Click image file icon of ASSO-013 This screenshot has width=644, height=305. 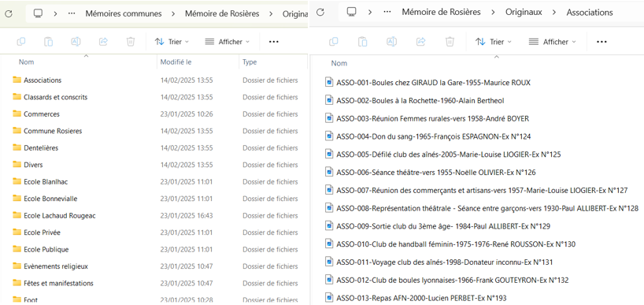point(328,298)
